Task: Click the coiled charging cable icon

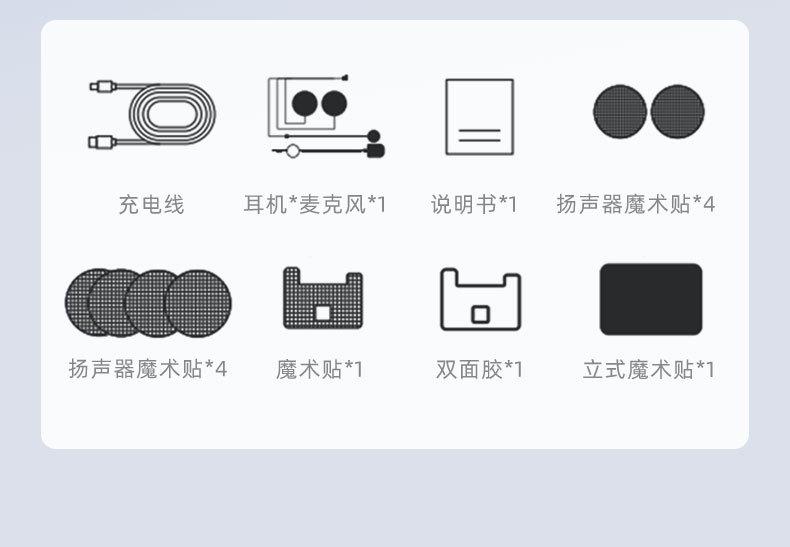Action: click(152, 114)
